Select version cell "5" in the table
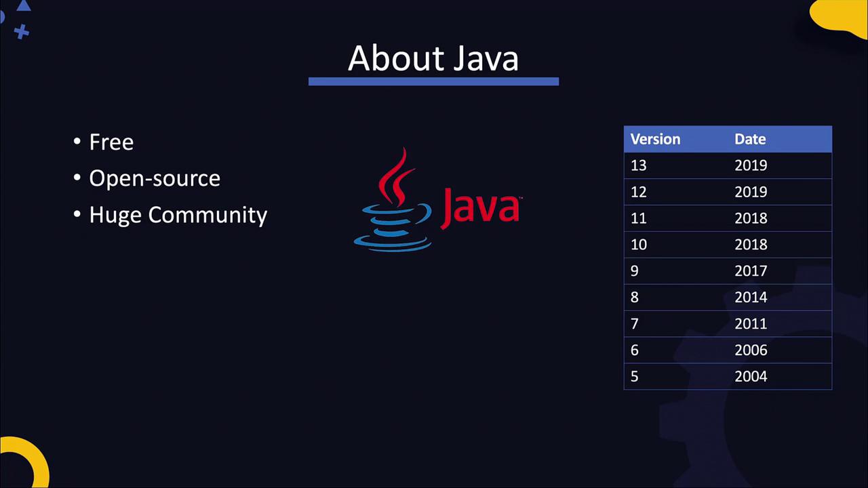This screenshot has width=868, height=488. 635,377
